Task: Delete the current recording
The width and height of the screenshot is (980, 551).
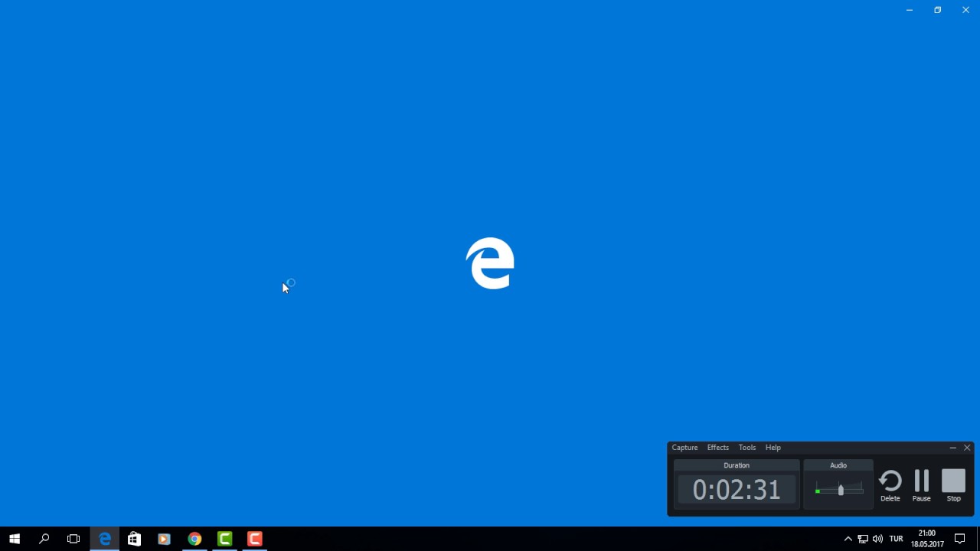Action: pos(890,486)
